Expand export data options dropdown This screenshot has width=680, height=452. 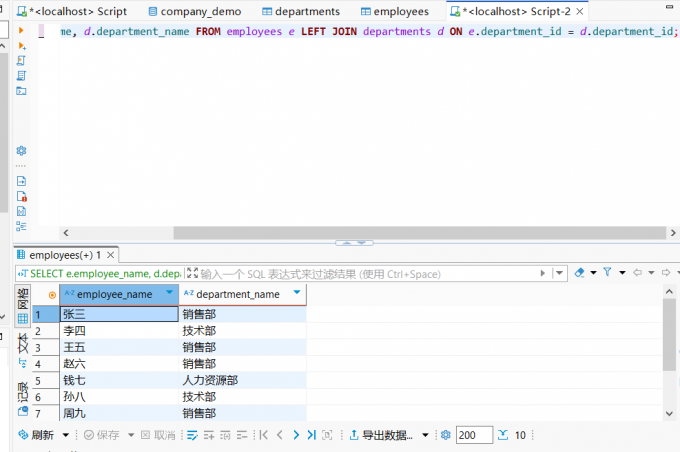[x=425, y=435]
